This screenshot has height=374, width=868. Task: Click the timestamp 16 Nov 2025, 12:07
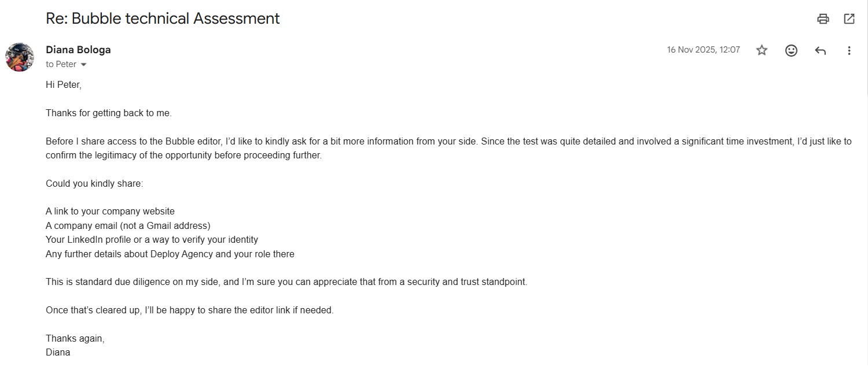pyautogui.click(x=703, y=50)
